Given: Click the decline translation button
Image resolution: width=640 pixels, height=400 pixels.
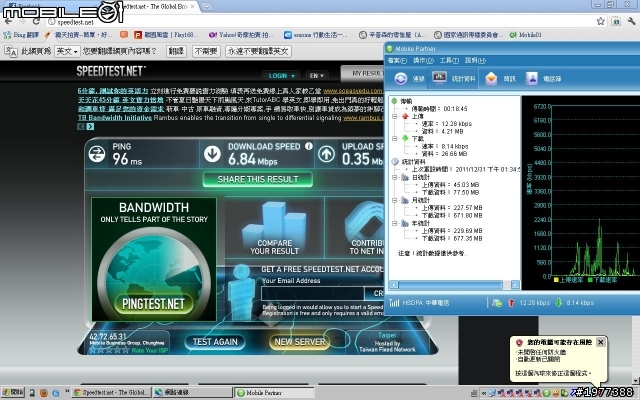Looking at the screenshot, I should (x=207, y=51).
